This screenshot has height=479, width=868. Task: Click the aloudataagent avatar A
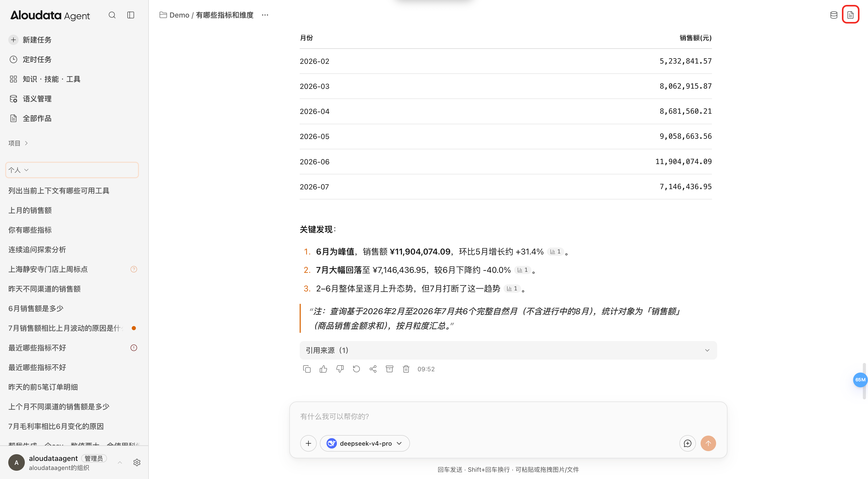[x=16, y=462]
